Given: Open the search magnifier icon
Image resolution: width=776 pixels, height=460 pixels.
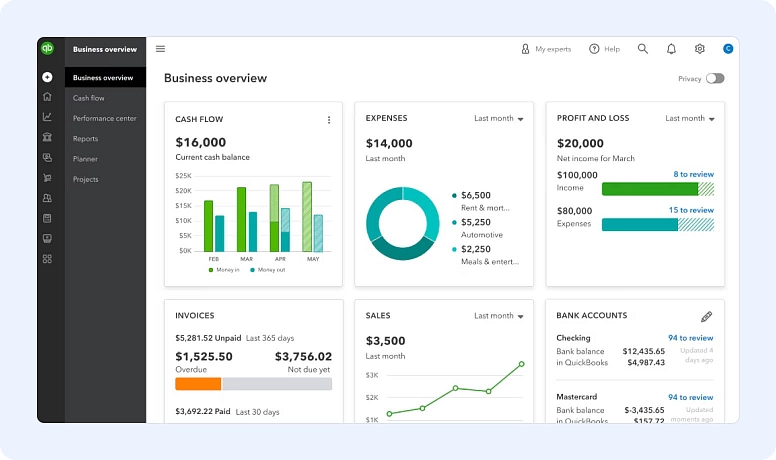Looking at the screenshot, I should (x=643, y=49).
